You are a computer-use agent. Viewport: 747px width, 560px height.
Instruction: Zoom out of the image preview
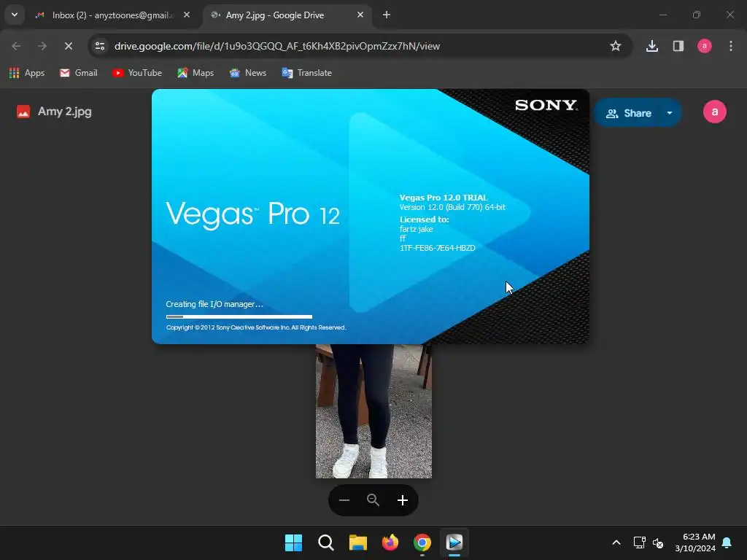pos(344,500)
